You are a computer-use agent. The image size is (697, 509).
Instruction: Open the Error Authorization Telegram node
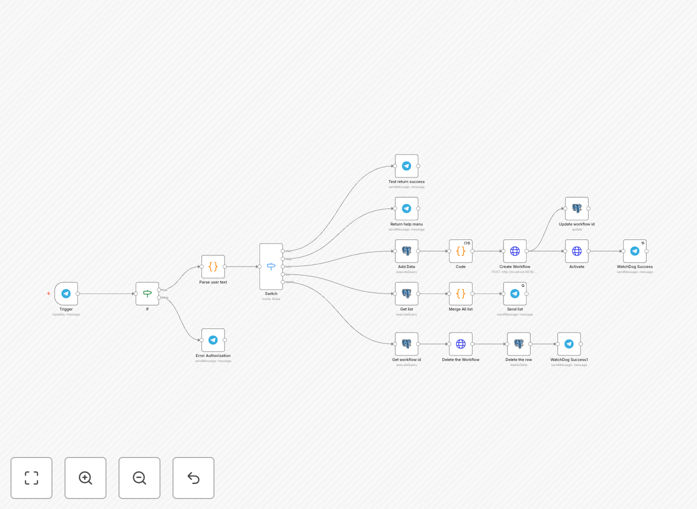[213, 340]
